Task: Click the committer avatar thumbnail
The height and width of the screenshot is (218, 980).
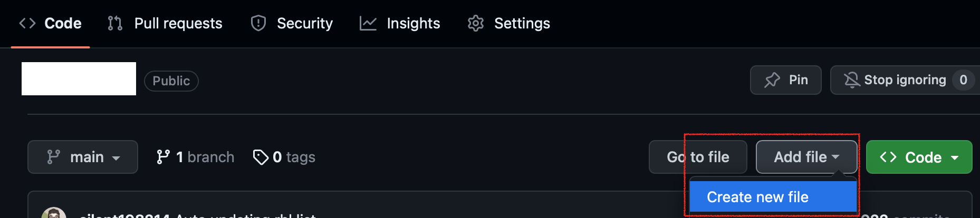Action: (54, 213)
